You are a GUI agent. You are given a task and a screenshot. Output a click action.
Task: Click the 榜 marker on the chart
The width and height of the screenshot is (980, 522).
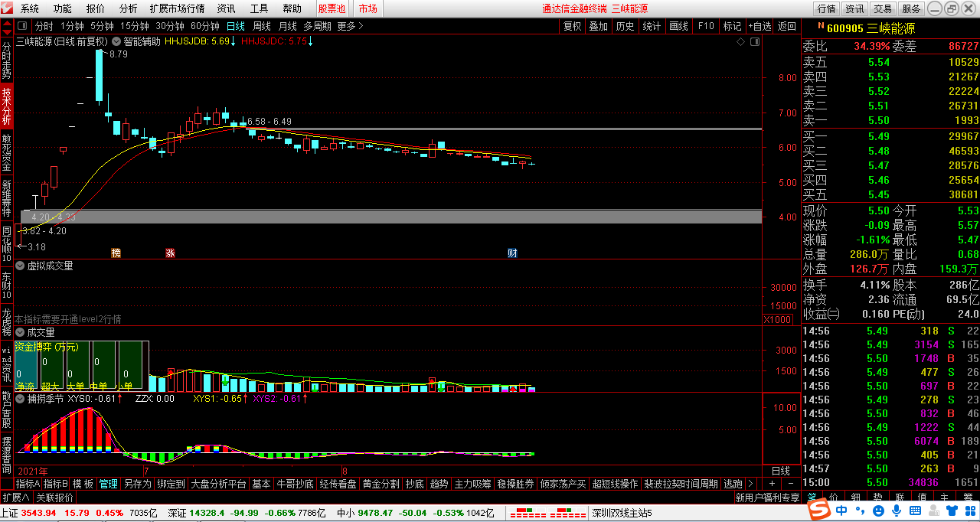116,253
